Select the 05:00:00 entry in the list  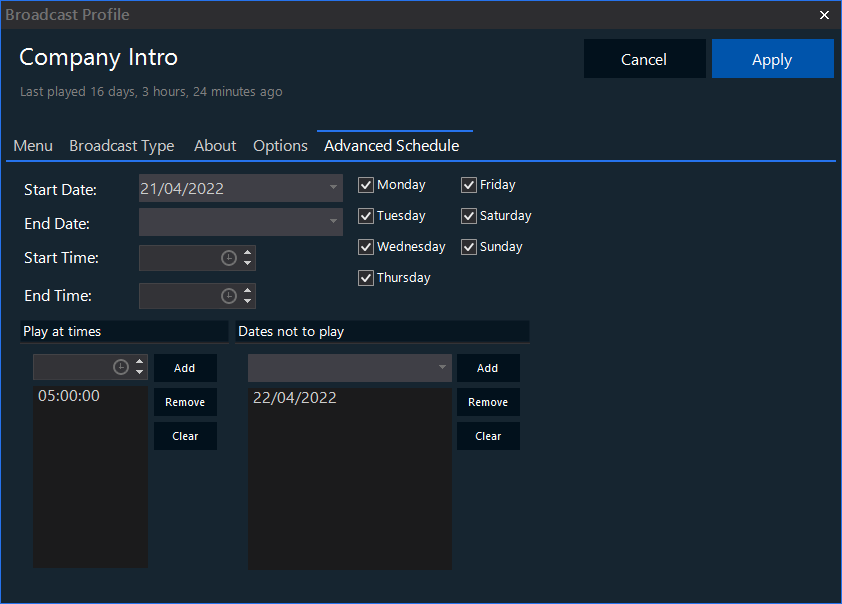[69, 396]
